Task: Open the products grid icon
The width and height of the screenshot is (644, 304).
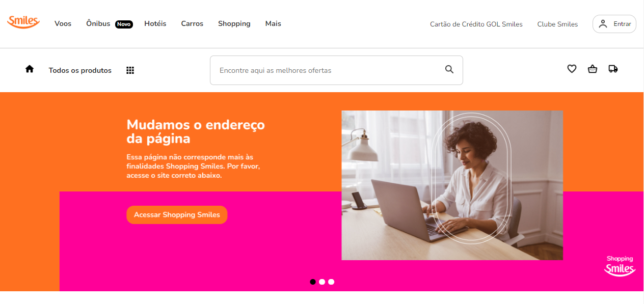Action: (x=130, y=70)
